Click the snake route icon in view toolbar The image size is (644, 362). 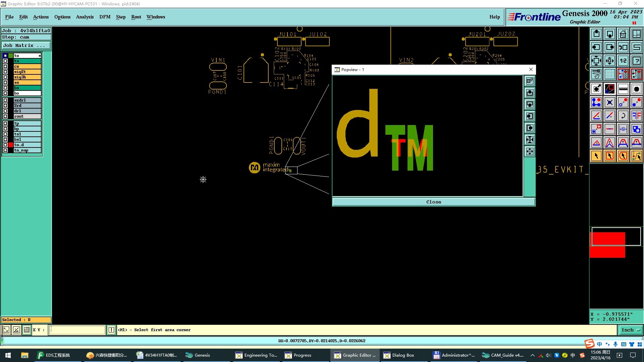636,47
